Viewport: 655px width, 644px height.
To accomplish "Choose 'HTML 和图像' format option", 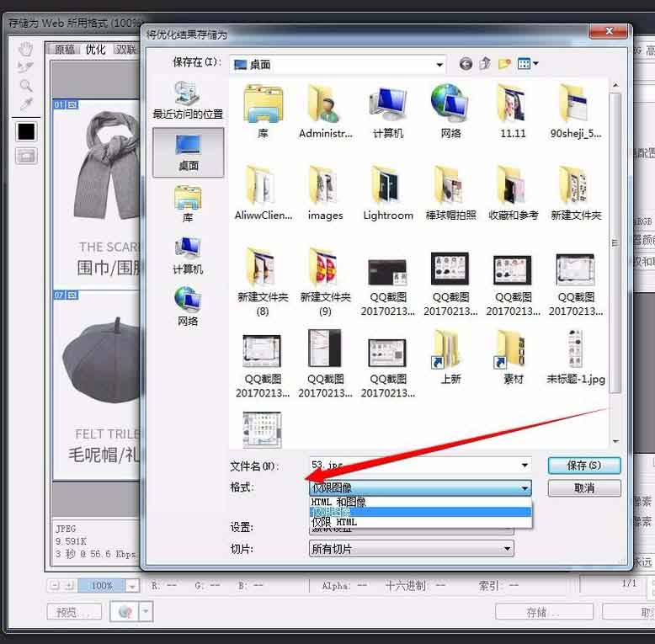I will (x=339, y=503).
